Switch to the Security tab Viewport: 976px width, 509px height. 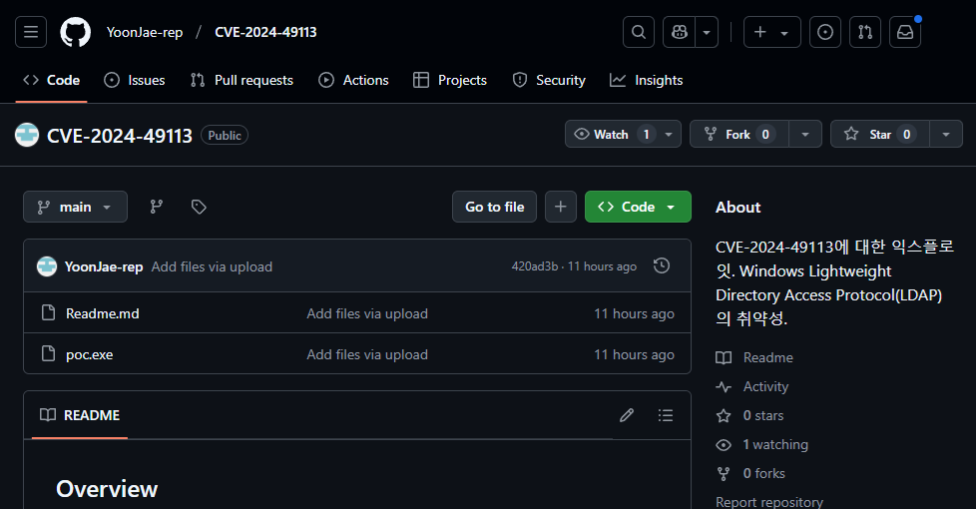click(549, 80)
